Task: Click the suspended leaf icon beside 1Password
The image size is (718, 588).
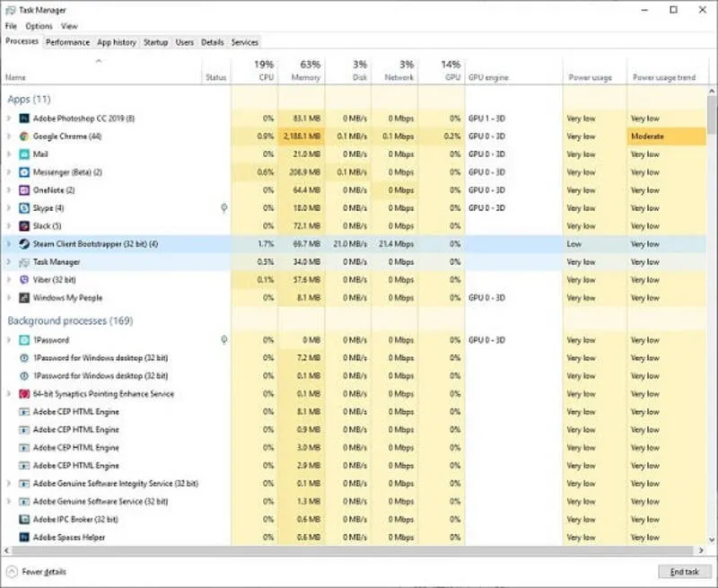Action: (x=223, y=340)
